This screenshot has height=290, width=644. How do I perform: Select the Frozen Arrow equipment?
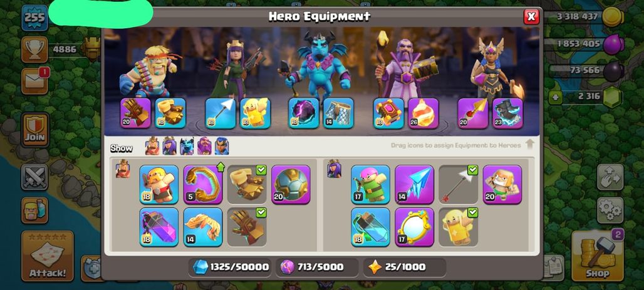click(x=415, y=184)
